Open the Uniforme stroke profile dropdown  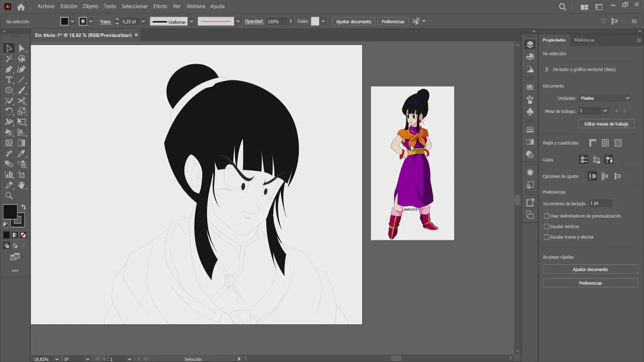(191, 22)
